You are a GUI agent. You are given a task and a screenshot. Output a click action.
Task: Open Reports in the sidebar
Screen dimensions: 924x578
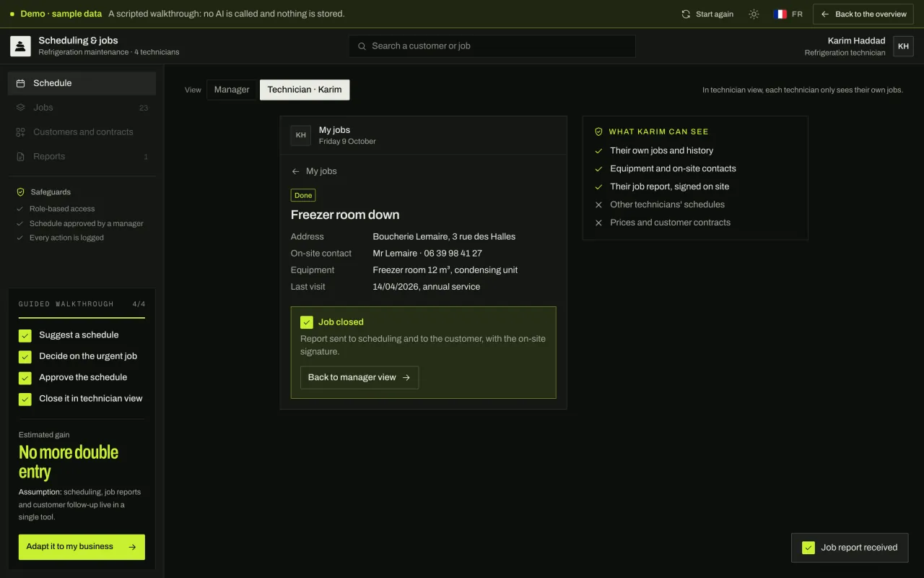[x=82, y=157]
